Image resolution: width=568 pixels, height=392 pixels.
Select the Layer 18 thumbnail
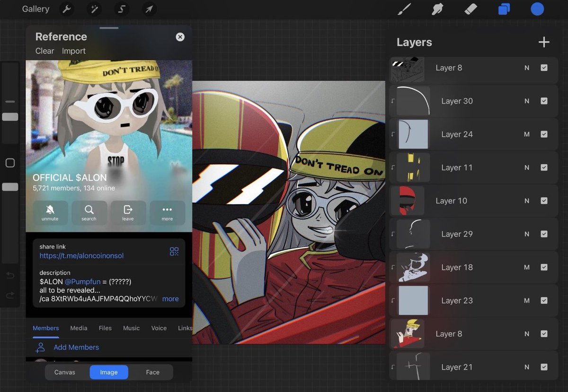coord(413,267)
